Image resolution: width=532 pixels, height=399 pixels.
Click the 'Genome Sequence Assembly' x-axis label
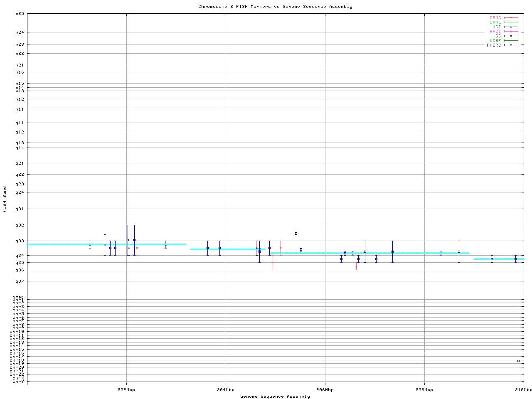tap(275, 396)
